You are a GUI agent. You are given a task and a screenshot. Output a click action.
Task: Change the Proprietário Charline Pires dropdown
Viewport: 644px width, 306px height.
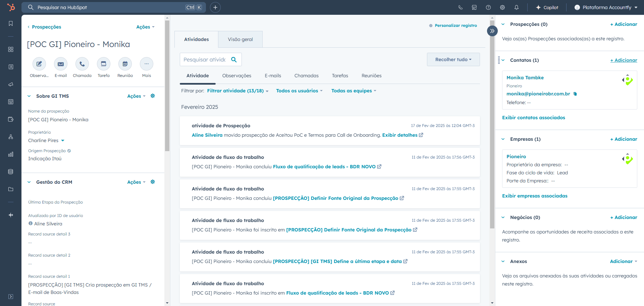point(46,140)
